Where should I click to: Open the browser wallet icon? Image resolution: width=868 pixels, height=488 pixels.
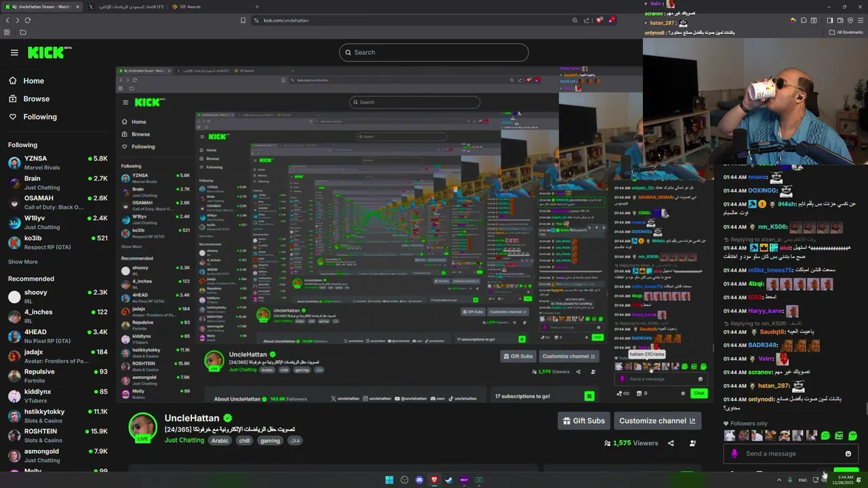click(x=840, y=20)
